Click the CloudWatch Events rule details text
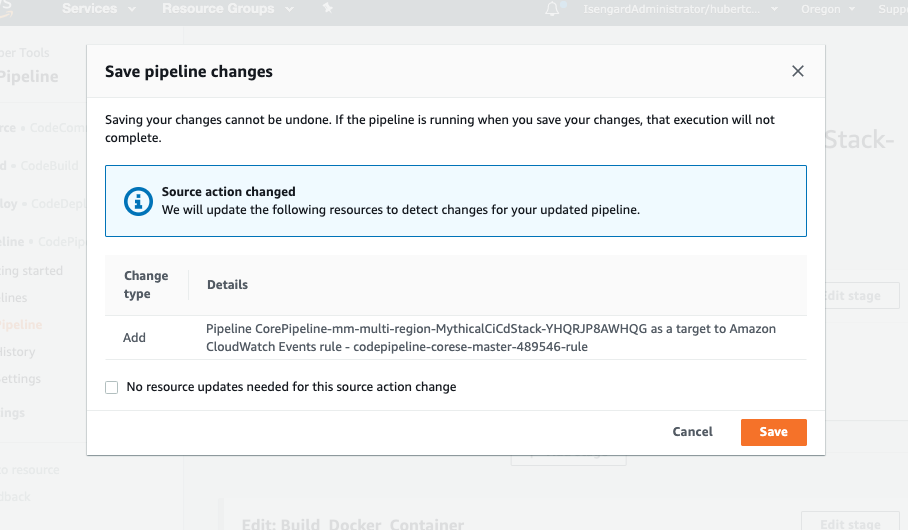Viewport: 908px width, 530px height. (491, 338)
